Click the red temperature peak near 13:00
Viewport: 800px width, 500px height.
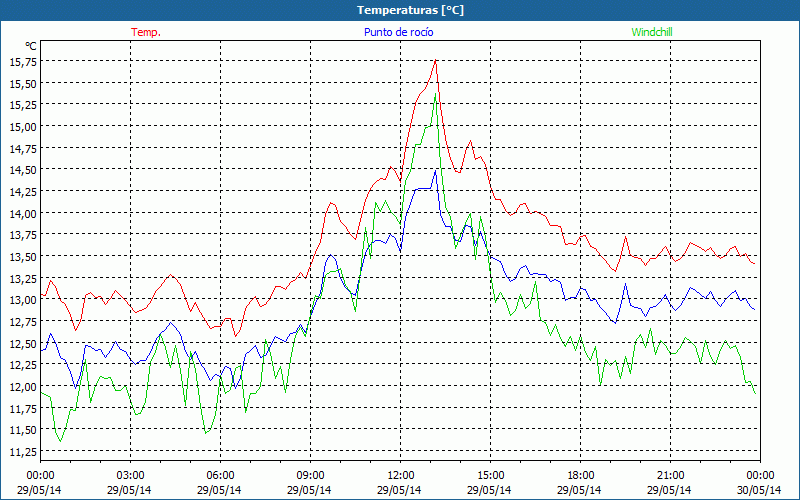[435, 60]
